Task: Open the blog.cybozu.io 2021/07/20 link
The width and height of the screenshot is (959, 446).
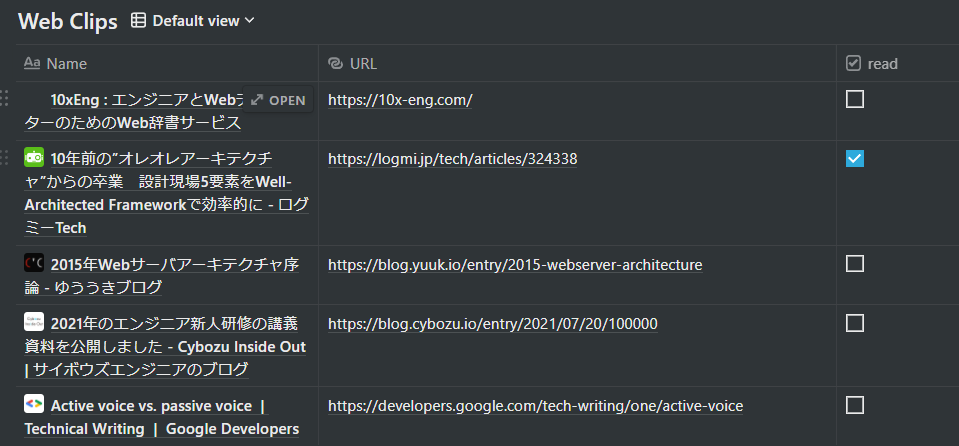Action: (x=493, y=324)
